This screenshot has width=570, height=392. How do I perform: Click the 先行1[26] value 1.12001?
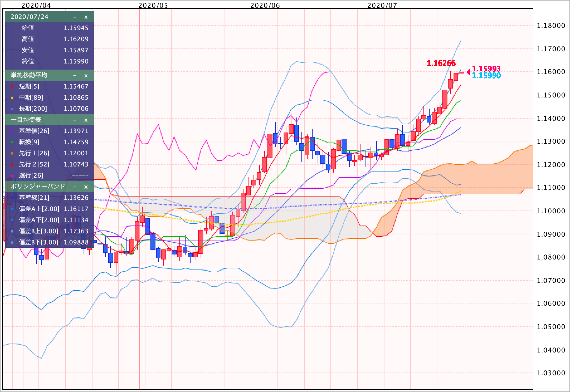(76, 153)
